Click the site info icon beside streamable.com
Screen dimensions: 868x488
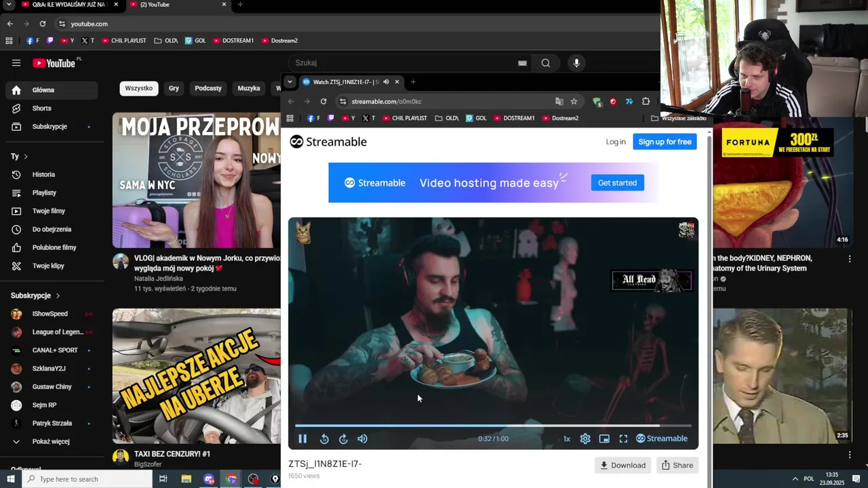(343, 102)
